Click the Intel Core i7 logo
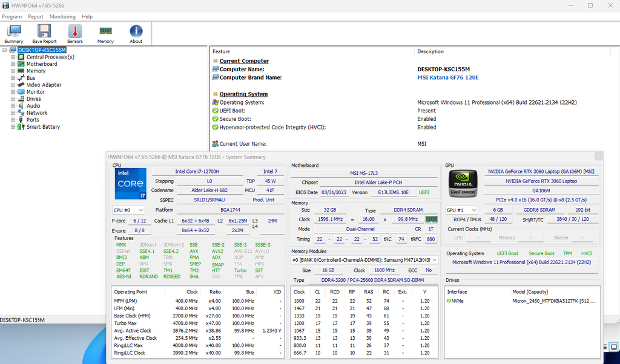The width and height of the screenshot is (620, 364). tap(131, 184)
